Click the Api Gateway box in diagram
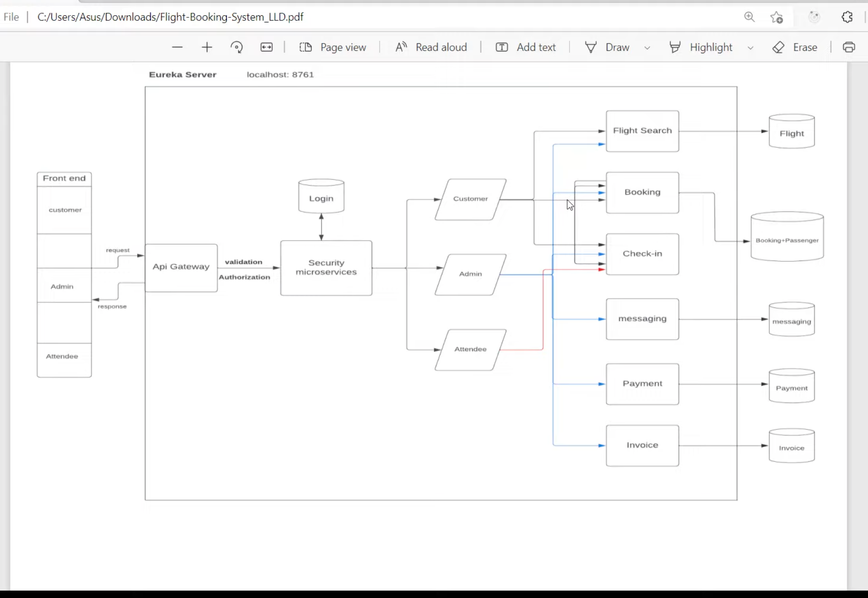This screenshot has height=598, width=868. click(181, 267)
